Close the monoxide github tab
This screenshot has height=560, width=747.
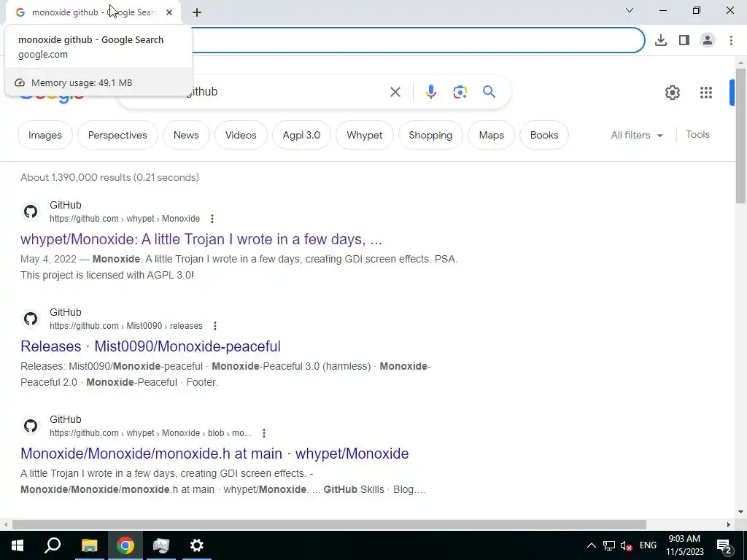click(x=169, y=12)
